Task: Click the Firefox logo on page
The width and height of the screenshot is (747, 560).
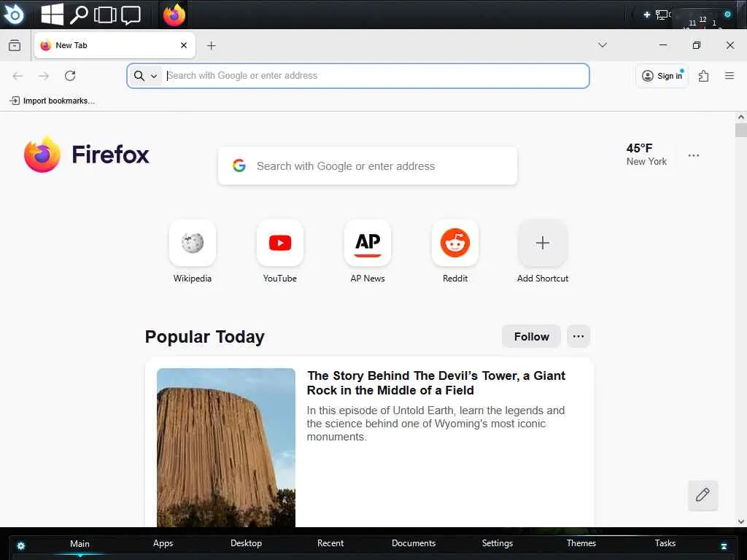Action: [86, 155]
